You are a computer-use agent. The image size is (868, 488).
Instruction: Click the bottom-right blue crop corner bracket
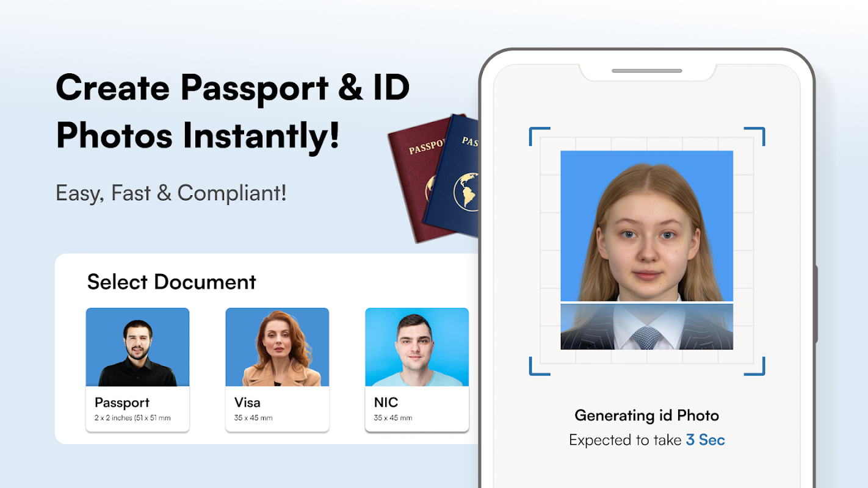[754, 366]
